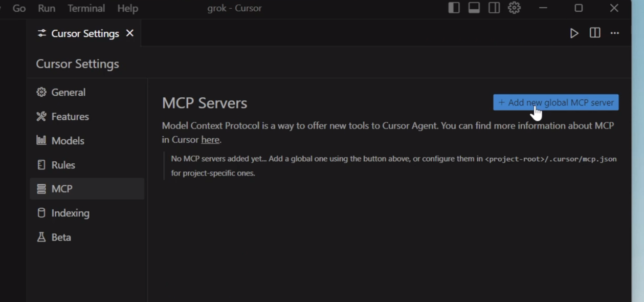Open the More Actions ellipsis menu

pyautogui.click(x=615, y=33)
